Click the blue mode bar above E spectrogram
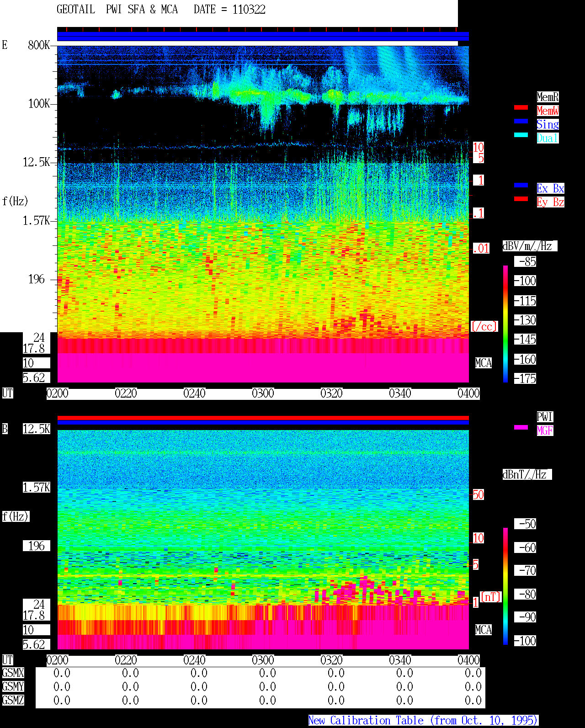The width and height of the screenshot is (585, 728). coord(263,36)
